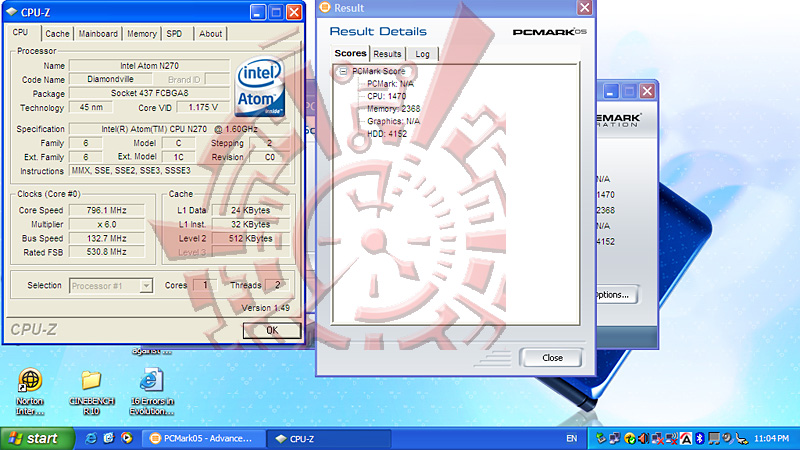Click the Multiplier value 'x 6.0'
800x450 pixels.
pyautogui.click(x=107, y=224)
